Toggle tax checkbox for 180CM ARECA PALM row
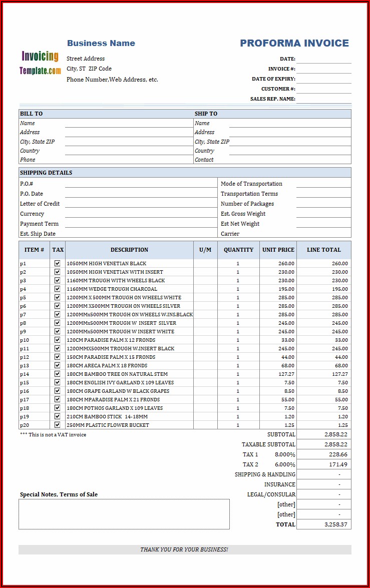The height and width of the screenshot is (588, 370). click(58, 365)
